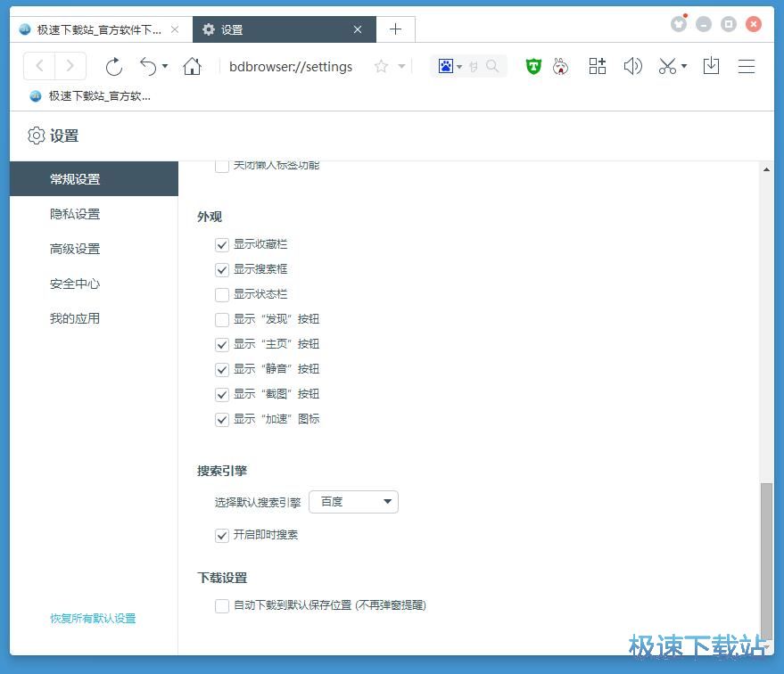Click the magnifier search icon
Image resolution: width=784 pixels, height=674 pixels.
point(492,66)
